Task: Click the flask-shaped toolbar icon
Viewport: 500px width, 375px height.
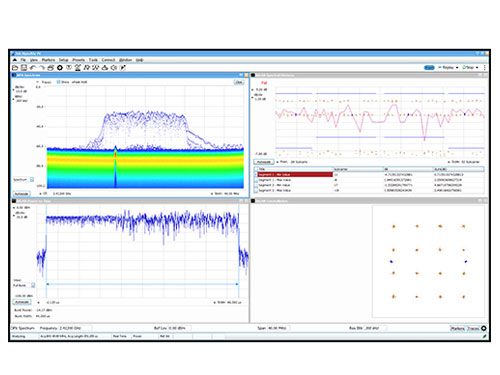Action: (x=105, y=68)
